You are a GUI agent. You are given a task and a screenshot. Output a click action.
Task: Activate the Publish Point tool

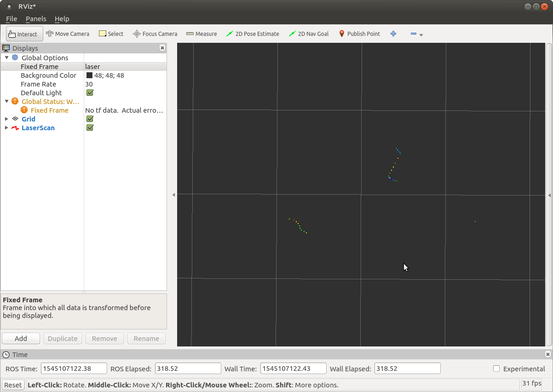click(x=359, y=34)
